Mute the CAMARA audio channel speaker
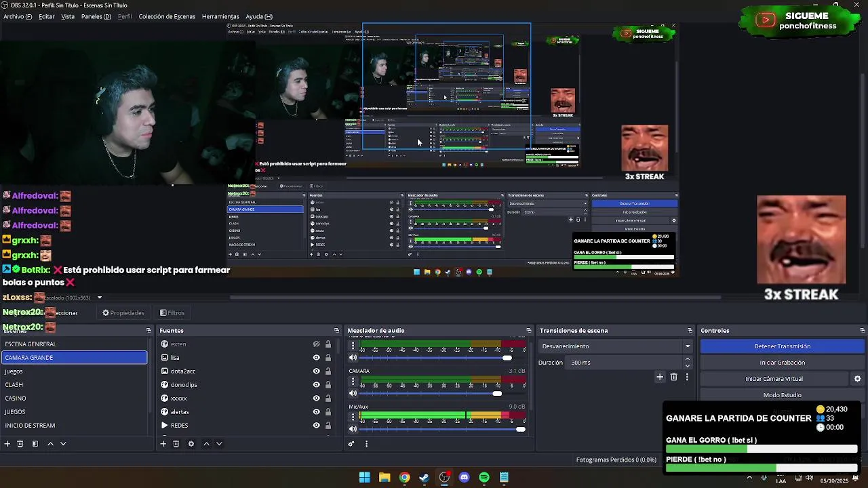Screen dimensions: 868x488 (x=353, y=393)
